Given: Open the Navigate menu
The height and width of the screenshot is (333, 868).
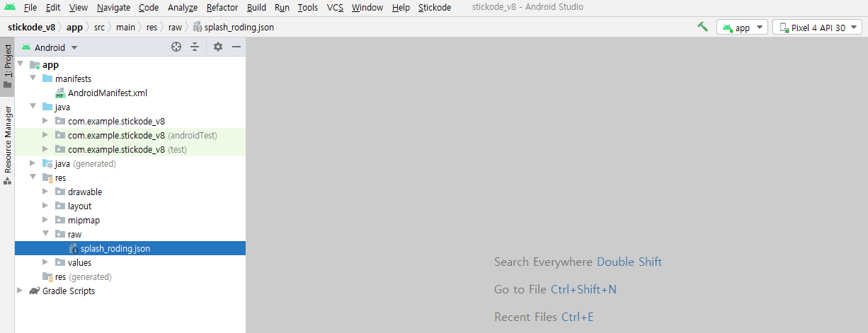Looking at the screenshot, I should [x=113, y=7].
